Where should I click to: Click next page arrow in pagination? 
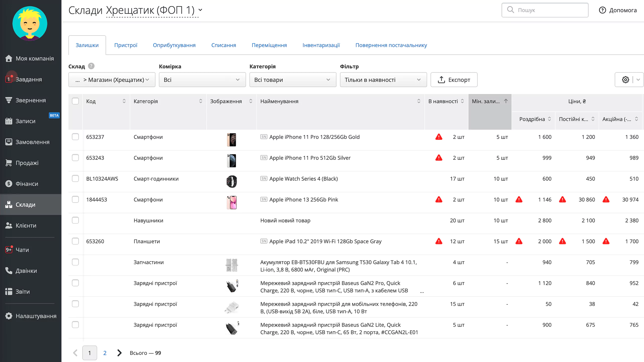tap(119, 353)
